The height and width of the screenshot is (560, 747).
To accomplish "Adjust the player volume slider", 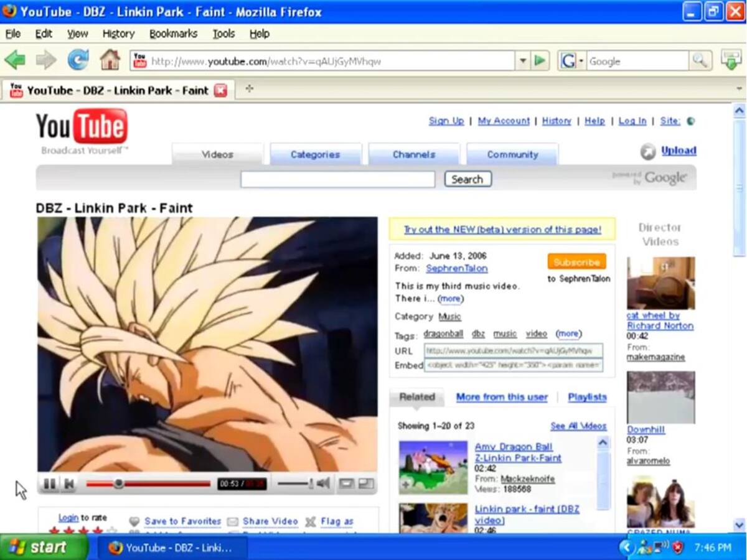I will pyautogui.click(x=295, y=483).
